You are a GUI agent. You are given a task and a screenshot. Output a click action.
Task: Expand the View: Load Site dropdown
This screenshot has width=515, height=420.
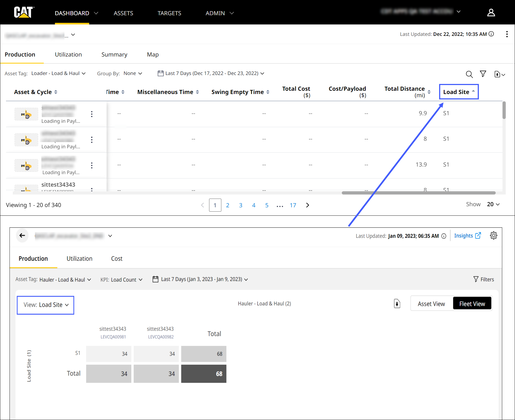(x=46, y=305)
